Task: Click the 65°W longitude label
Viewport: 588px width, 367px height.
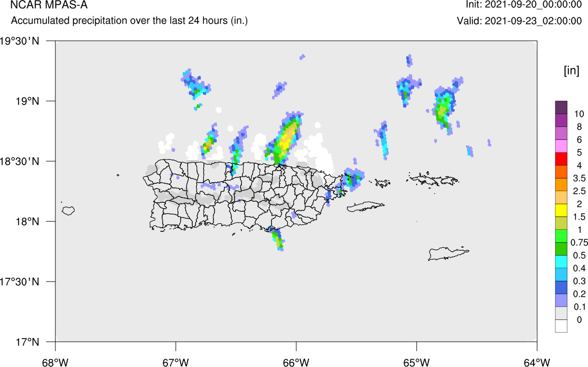Action: [x=417, y=362]
